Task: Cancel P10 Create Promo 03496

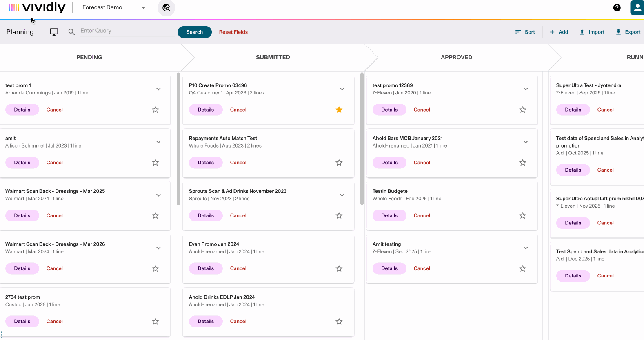Action: [x=238, y=110]
